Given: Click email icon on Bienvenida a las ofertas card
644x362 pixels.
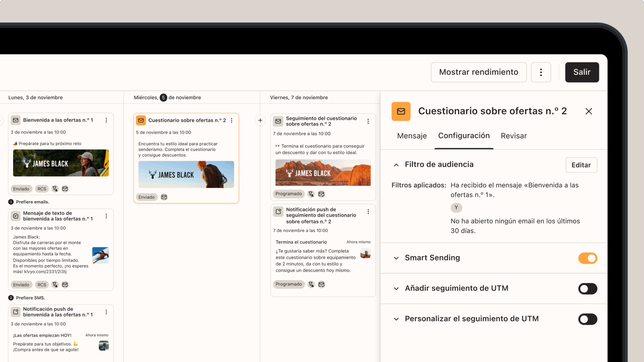Looking at the screenshot, I should [16, 120].
